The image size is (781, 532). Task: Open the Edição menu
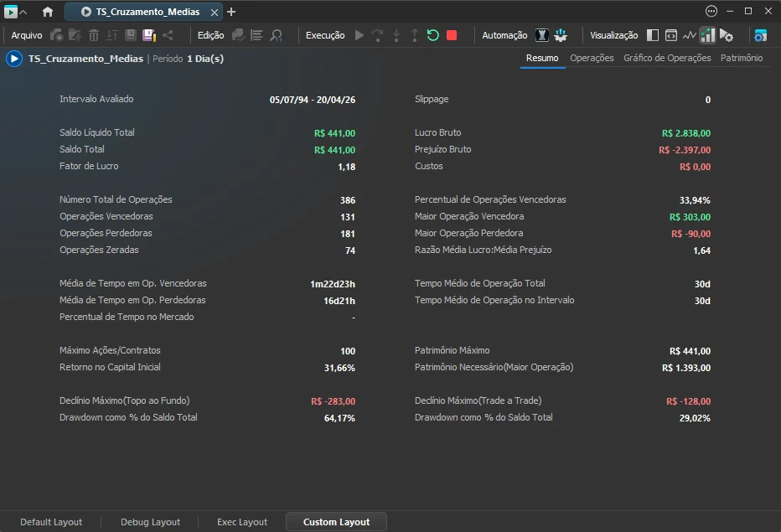pos(210,35)
